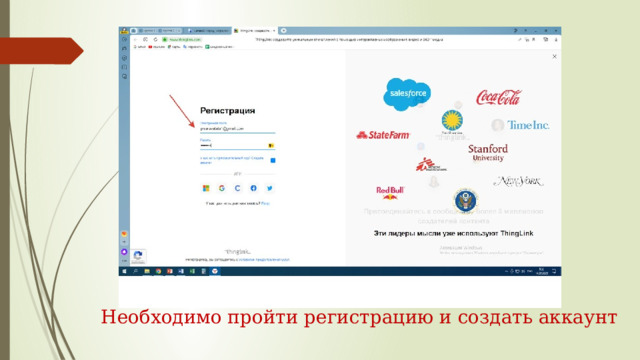The image size is (640, 360).
Task: Open PowerPoint from the taskbar
Action: [170, 271]
